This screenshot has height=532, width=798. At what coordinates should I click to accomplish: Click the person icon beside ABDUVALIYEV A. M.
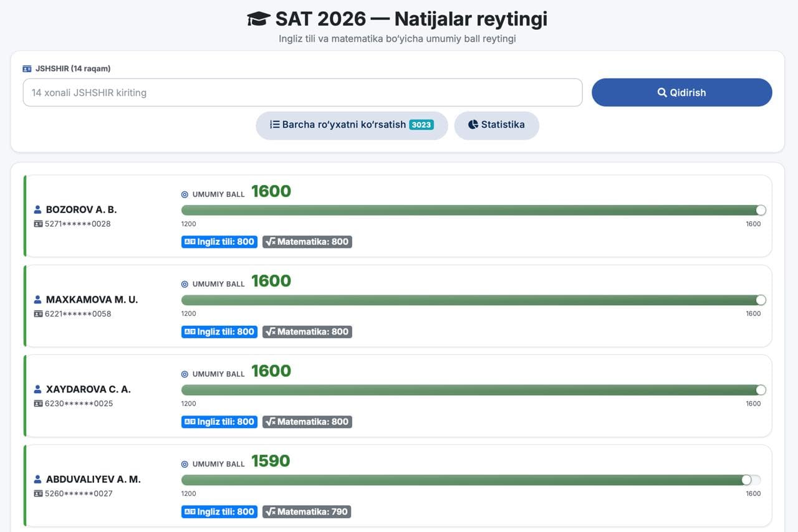(38, 480)
